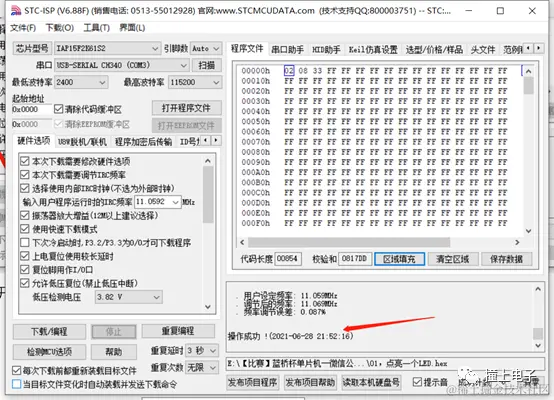
Task: Open maximum baud rate 115200 dropdown
Action: [195, 82]
